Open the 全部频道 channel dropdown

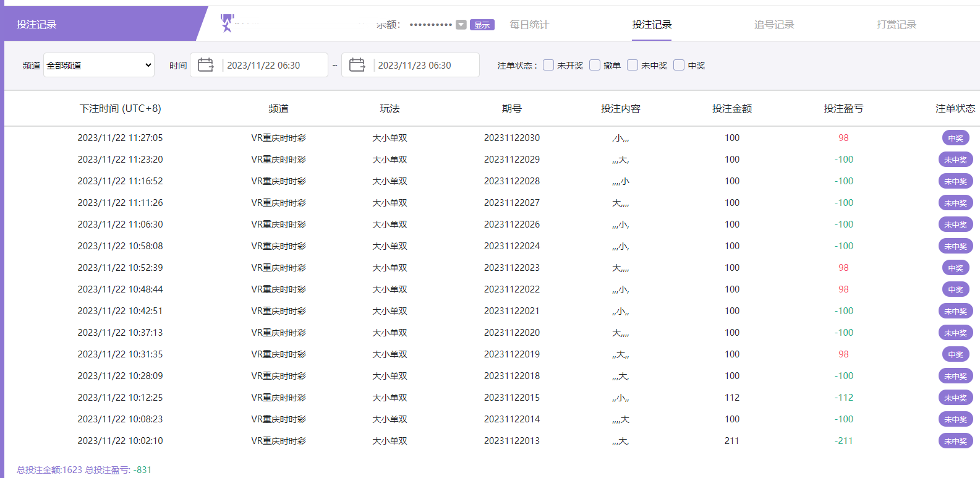[x=99, y=65]
